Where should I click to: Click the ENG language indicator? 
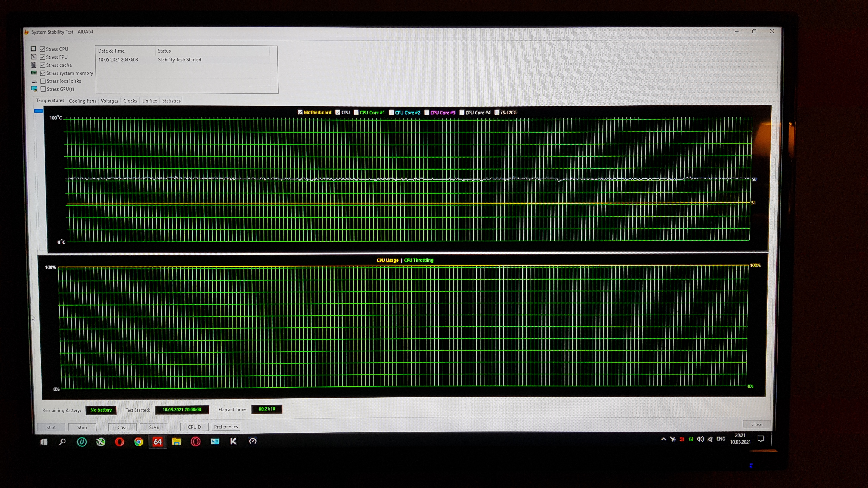pyautogui.click(x=721, y=439)
